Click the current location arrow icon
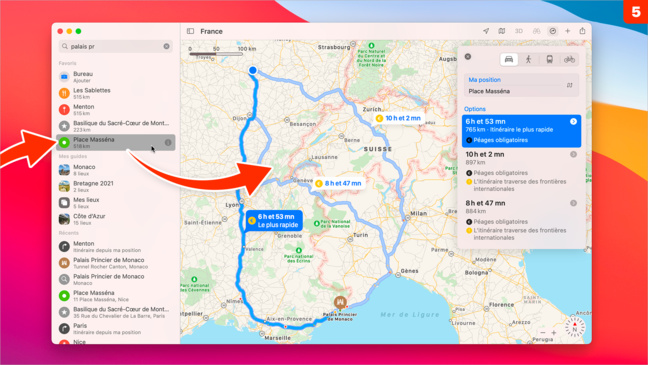The image size is (648, 365). click(x=486, y=31)
